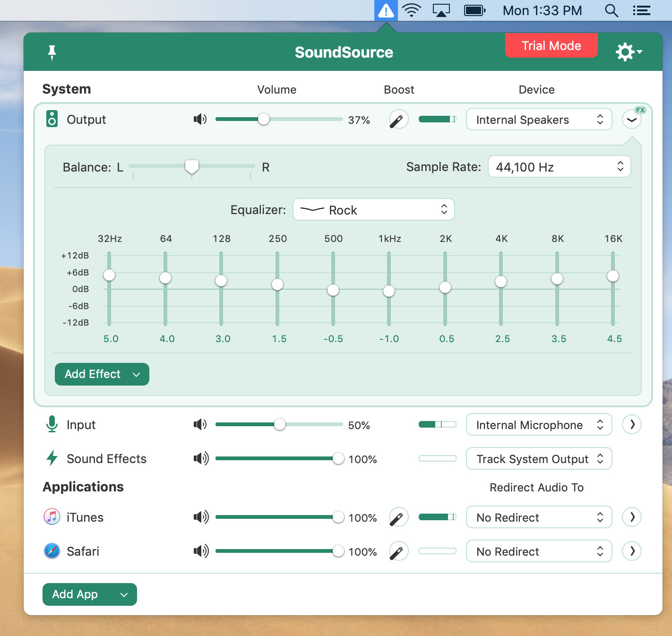Expand the Input effects chevron
Screen dimensions: 672x636
pos(632,424)
